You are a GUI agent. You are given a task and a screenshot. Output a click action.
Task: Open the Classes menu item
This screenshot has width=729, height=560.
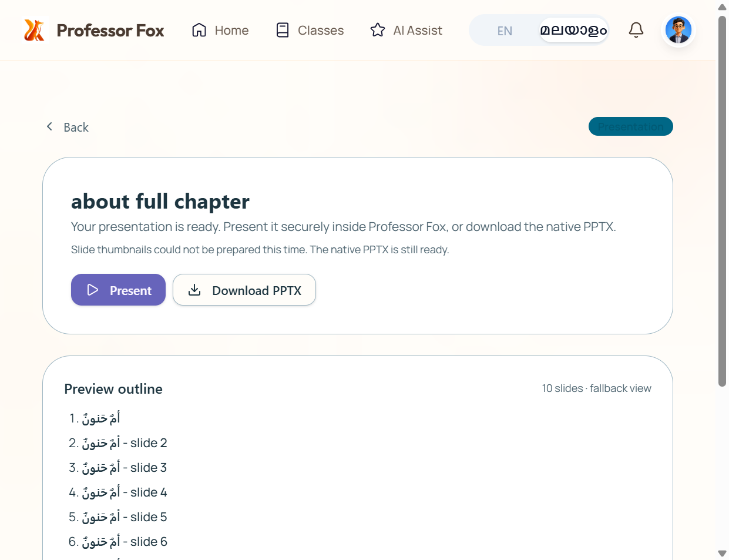pyautogui.click(x=310, y=30)
